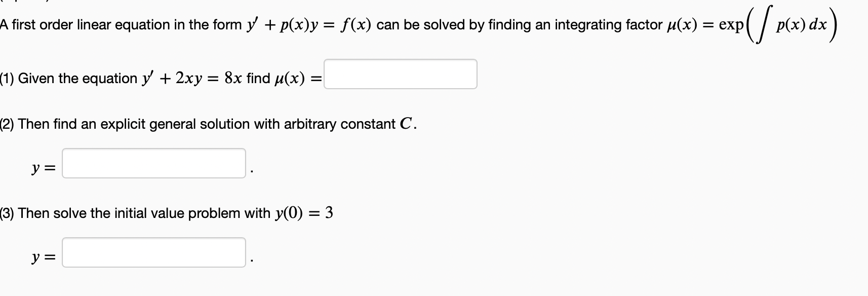Screen dimensions: 868x296
Task: Click the μ(x) answer input field
Action: coord(400,75)
